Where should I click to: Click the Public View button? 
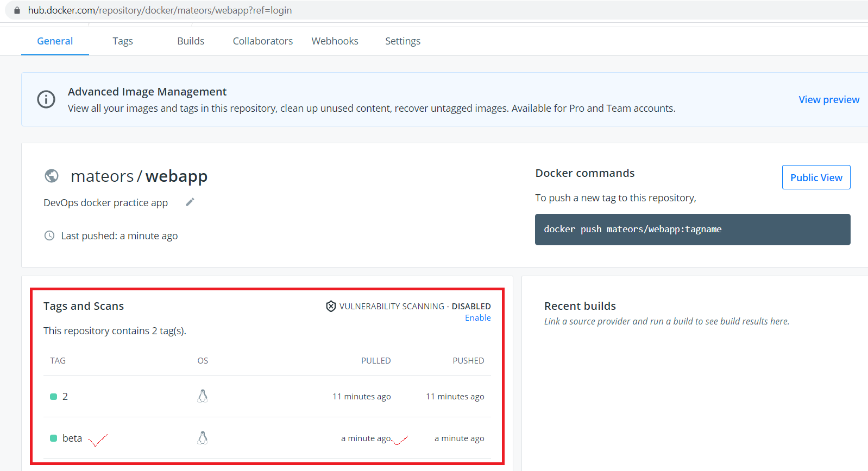(x=816, y=177)
